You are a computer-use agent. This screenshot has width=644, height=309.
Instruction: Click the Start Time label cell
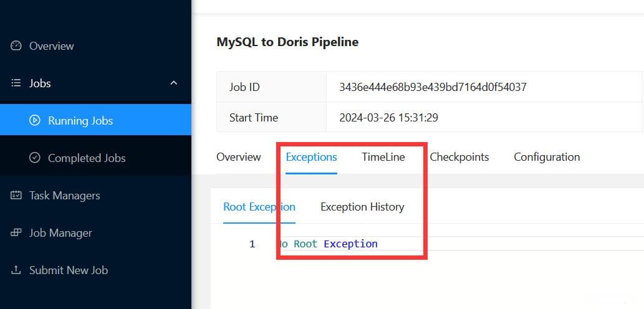271,118
